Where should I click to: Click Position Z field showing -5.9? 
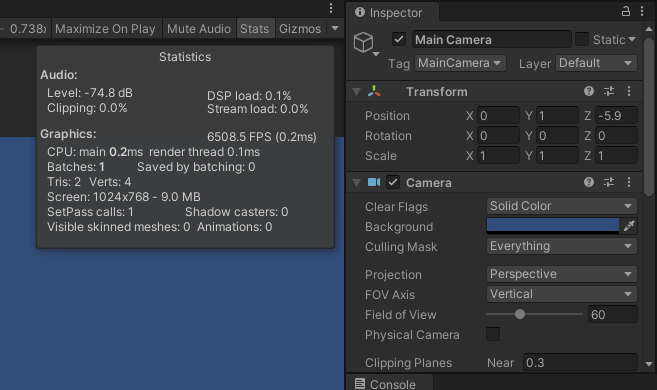pos(616,116)
